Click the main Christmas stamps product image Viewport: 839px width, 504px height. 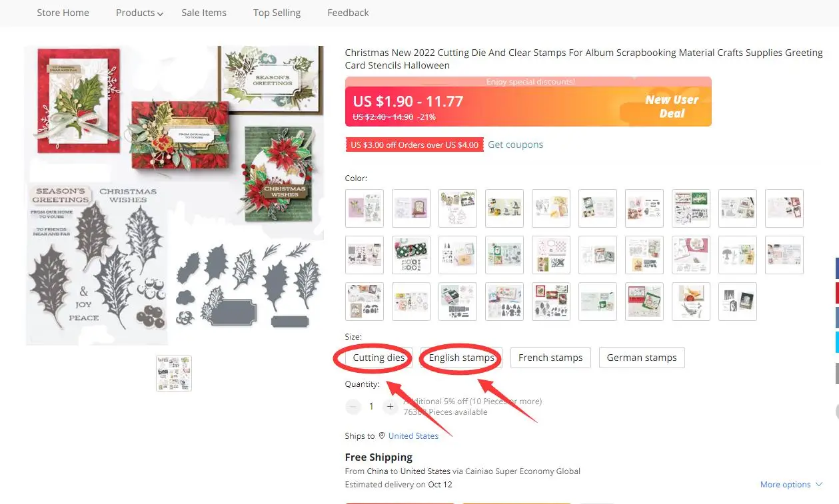pyautogui.click(x=175, y=196)
